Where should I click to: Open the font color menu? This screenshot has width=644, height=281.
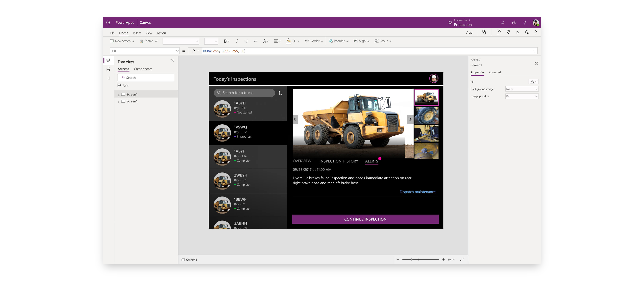click(266, 41)
